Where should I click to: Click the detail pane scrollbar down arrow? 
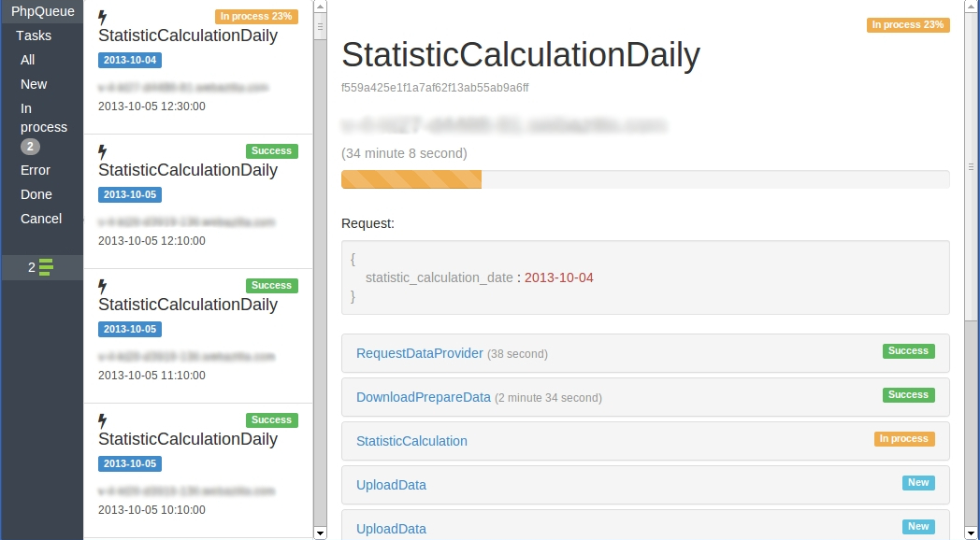(973, 533)
